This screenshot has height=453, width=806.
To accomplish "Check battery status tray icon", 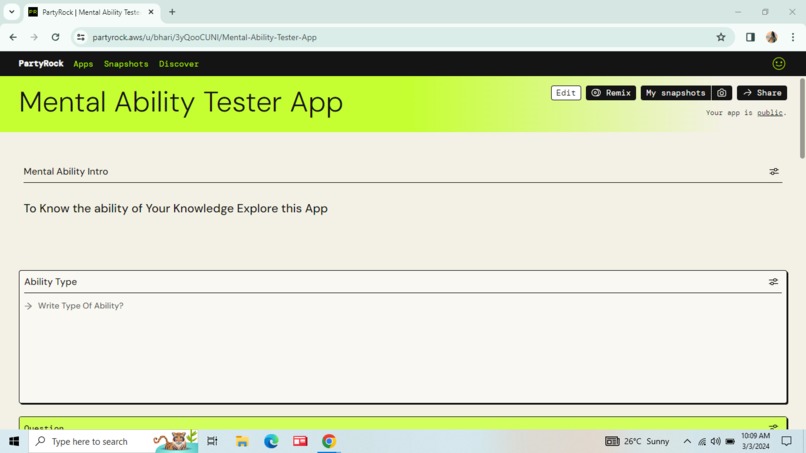I will [x=730, y=441].
